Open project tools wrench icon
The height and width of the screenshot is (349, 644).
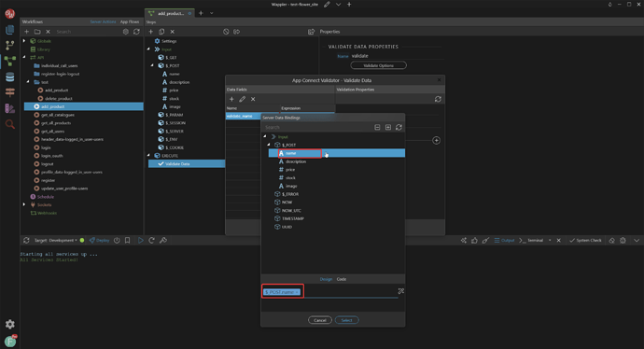pyautogui.click(x=163, y=240)
